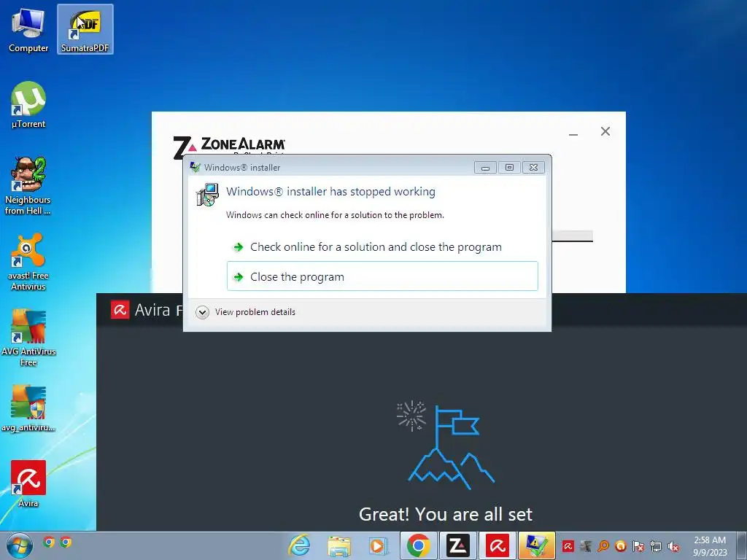Close the Windows installer error dialog
747x560 pixels.
[x=533, y=167]
